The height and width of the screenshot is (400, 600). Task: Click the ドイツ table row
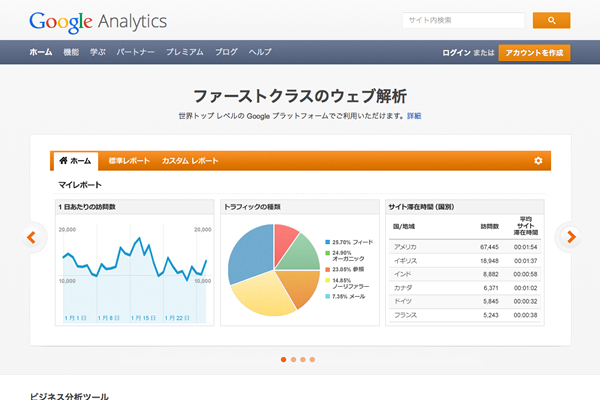point(465,301)
